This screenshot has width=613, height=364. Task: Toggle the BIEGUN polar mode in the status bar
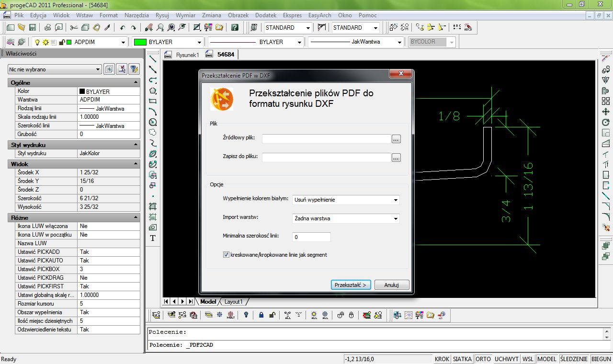[x=601, y=359]
